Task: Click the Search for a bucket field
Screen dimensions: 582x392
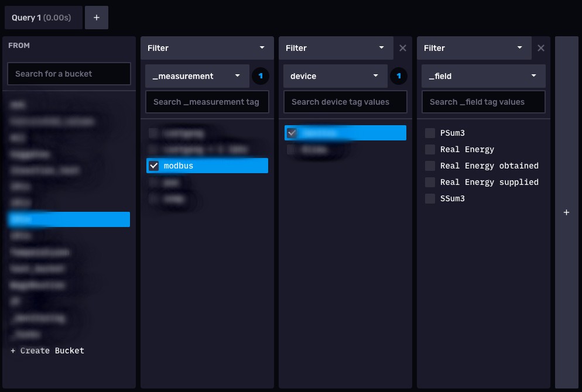Action: pos(69,74)
